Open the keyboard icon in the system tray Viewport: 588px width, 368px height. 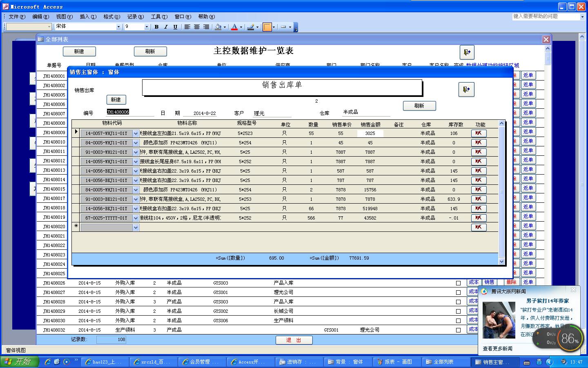pos(527,362)
